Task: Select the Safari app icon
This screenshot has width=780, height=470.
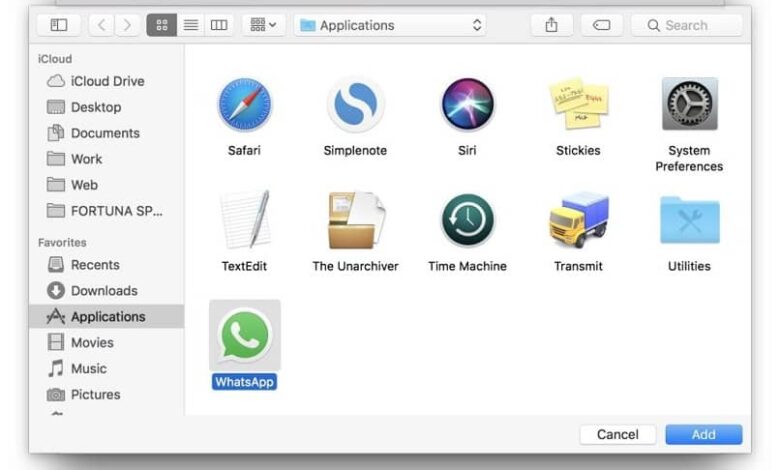Action: pos(244,104)
